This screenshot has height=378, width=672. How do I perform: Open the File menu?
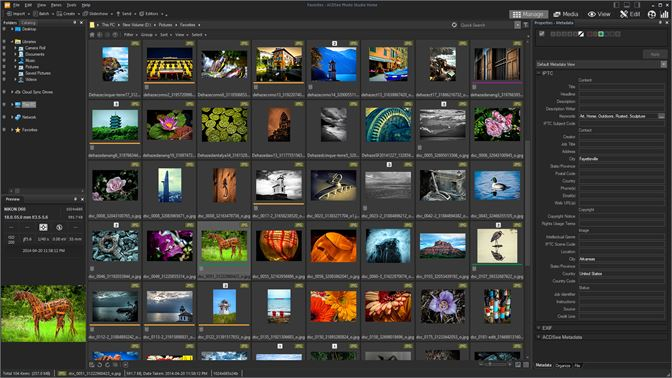point(16,5)
